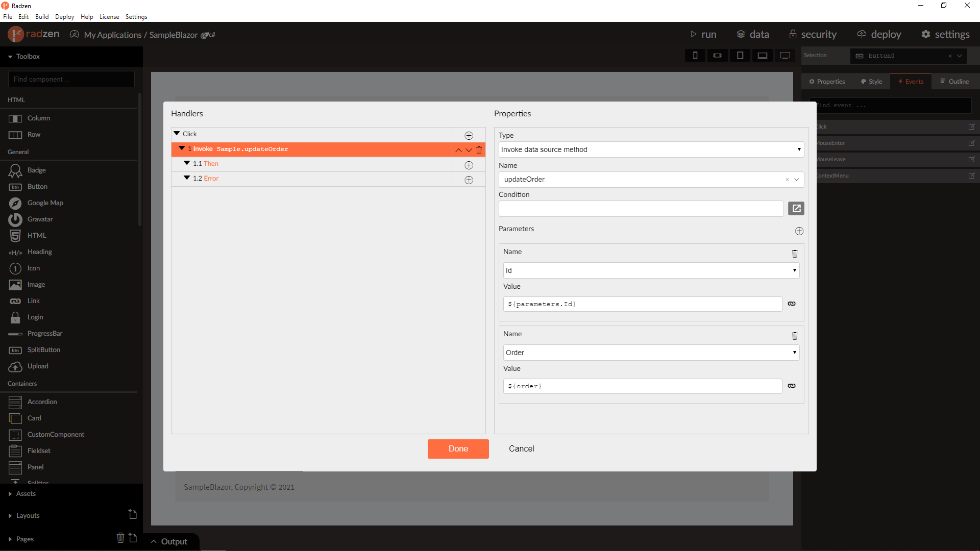Switch preview to desktop screen size
The width and height of the screenshot is (980, 551).
[x=785, y=55]
